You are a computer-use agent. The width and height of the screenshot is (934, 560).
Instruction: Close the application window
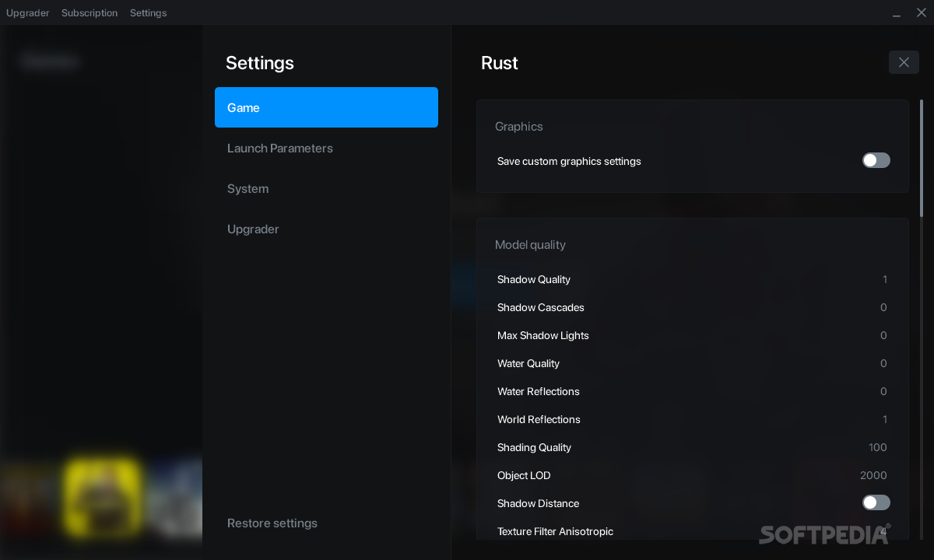pyautogui.click(x=921, y=12)
